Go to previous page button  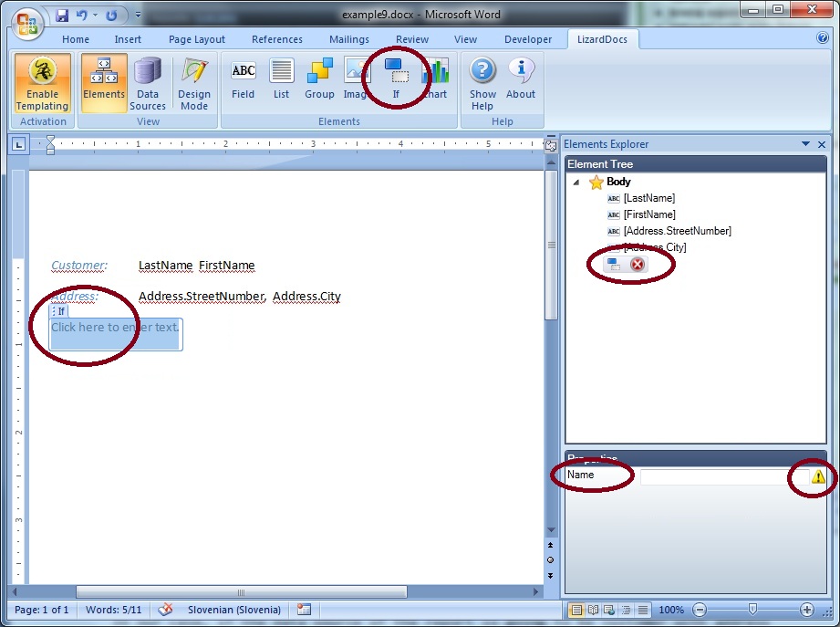550,545
